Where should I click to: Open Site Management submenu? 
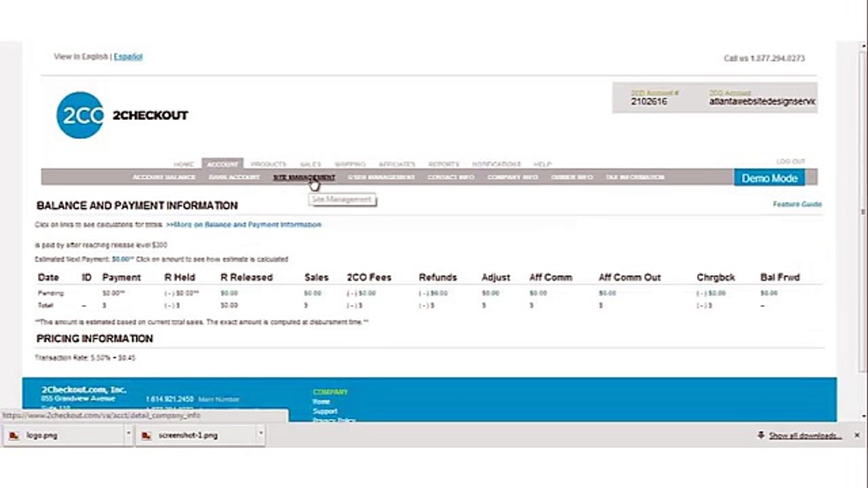pyautogui.click(x=304, y=178)
